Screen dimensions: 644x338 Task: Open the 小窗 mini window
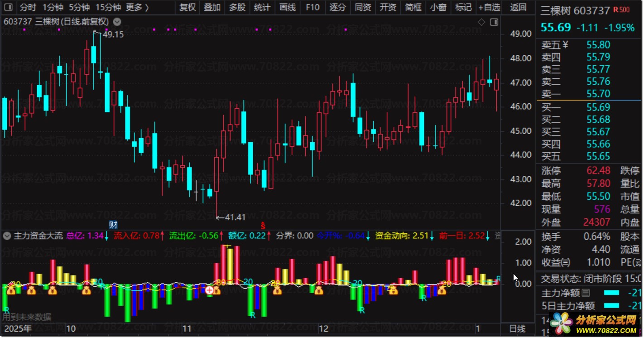pos(438,7)
